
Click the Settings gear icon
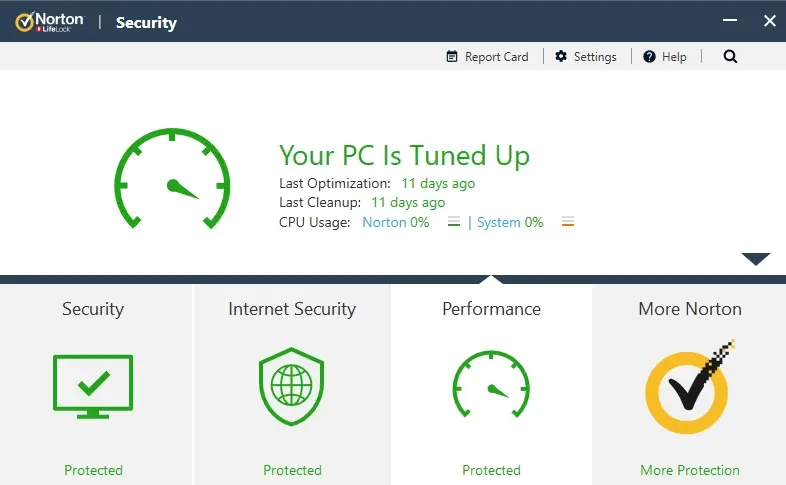[561, 57]
